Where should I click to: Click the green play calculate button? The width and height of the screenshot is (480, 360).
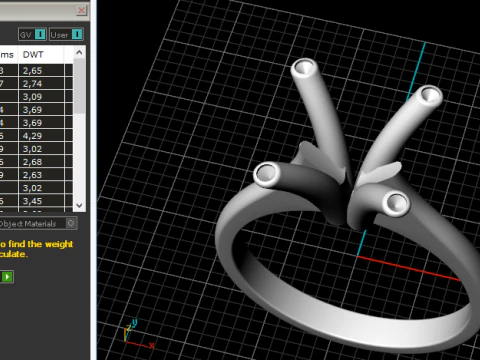point(7,276)
